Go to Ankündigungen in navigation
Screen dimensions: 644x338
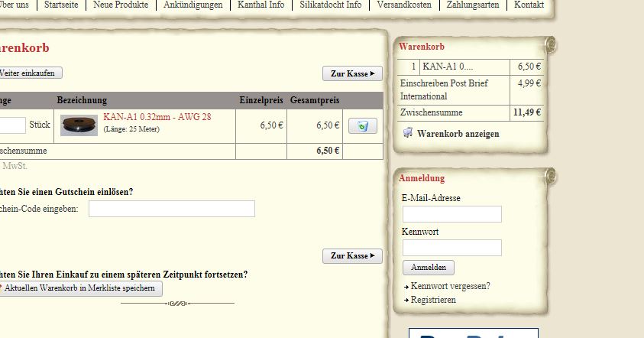pyautogui.click(x=193, y=5)
